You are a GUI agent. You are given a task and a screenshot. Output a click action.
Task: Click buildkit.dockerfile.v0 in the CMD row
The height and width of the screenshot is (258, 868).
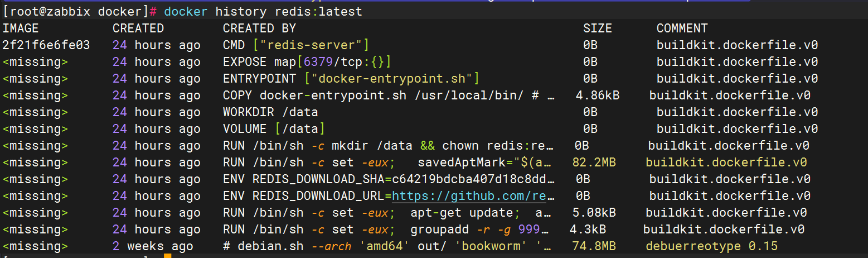[737, 45]
